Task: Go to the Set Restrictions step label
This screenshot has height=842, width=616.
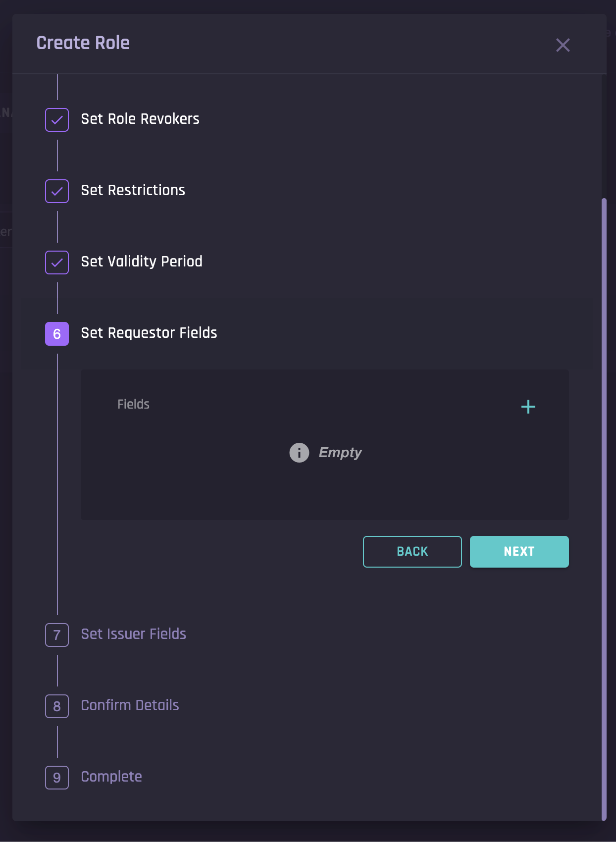Action: point(133,190)
